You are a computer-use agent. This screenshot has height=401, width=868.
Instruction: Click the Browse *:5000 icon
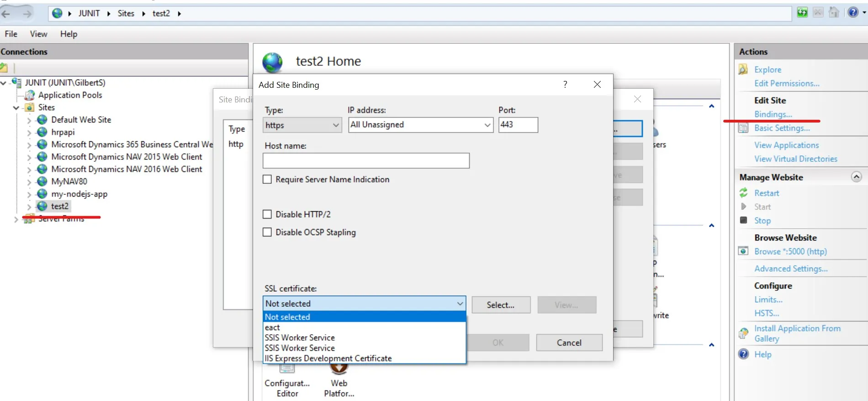(x=744, y=251)
